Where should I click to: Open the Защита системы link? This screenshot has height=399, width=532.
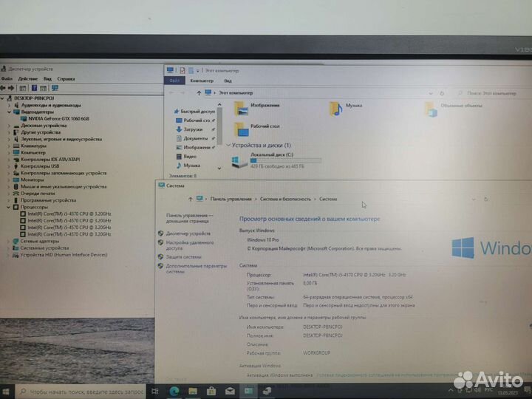(183, 257)
